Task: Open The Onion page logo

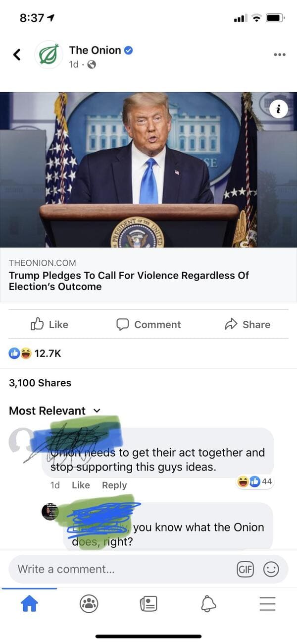Action: 49,55
